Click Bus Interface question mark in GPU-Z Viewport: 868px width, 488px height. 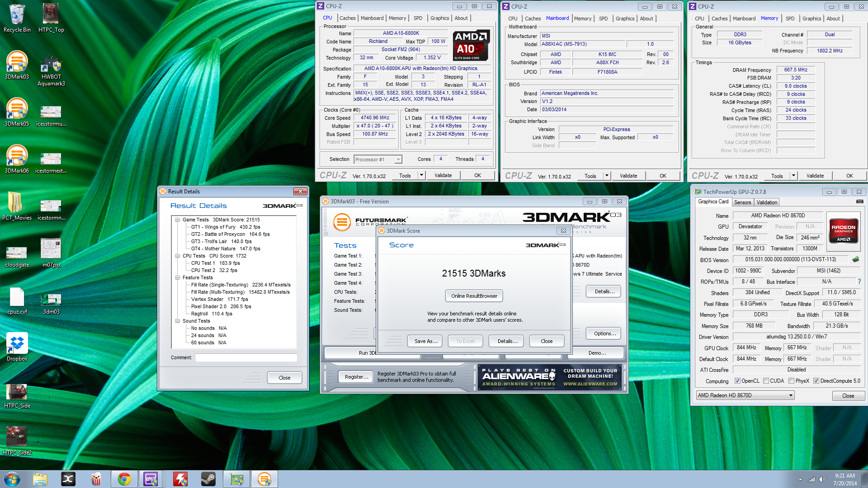click(859, 282)
